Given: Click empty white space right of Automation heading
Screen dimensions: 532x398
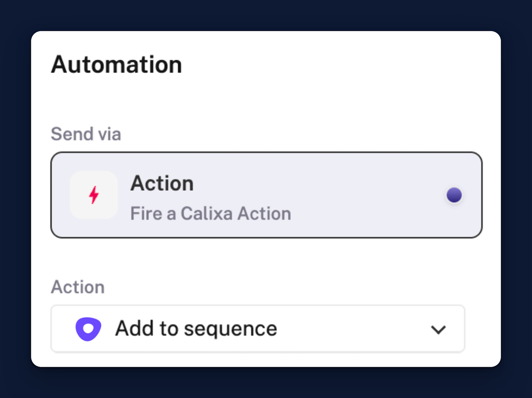Looking at the screenshot, I should [332, 64].
